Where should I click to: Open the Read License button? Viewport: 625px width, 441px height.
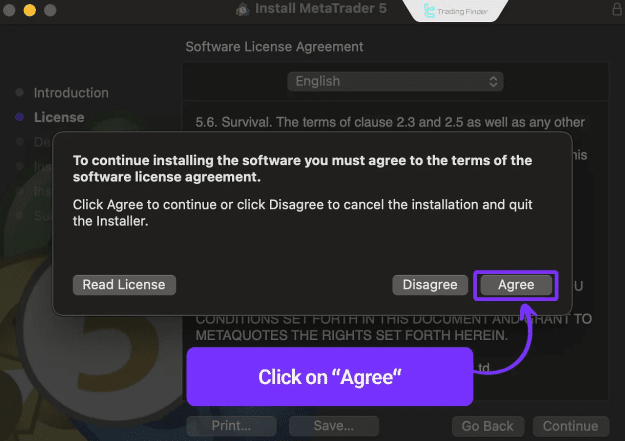coord(124,285)
